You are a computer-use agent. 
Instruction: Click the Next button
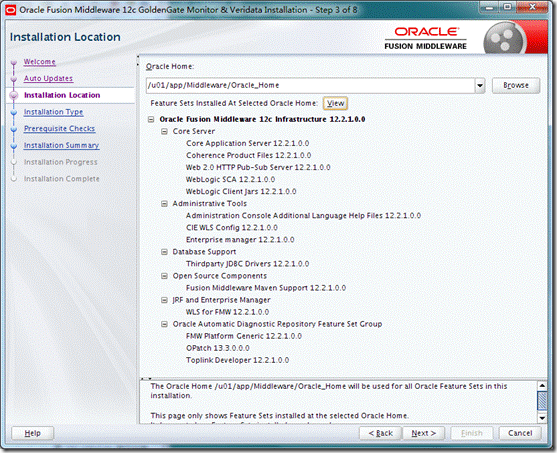click(x=423, y=433)
